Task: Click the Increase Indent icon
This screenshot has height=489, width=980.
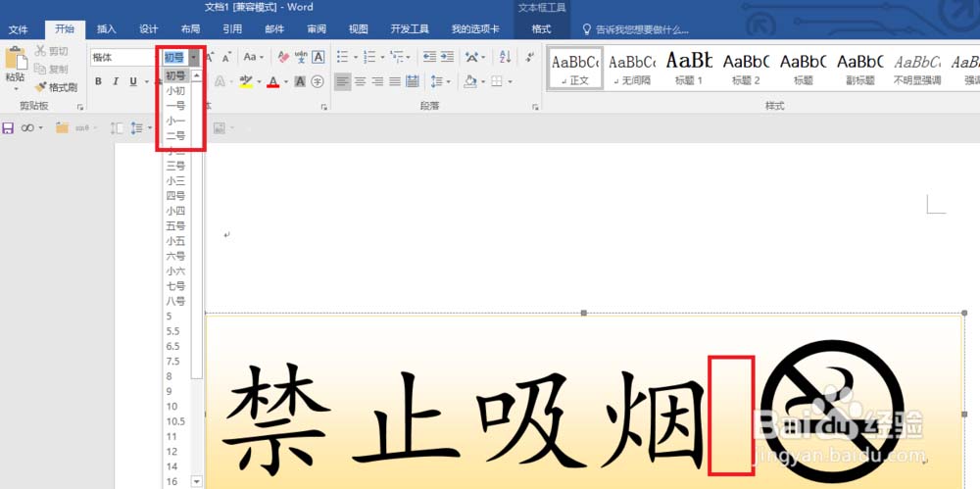Action: (446, 57)
